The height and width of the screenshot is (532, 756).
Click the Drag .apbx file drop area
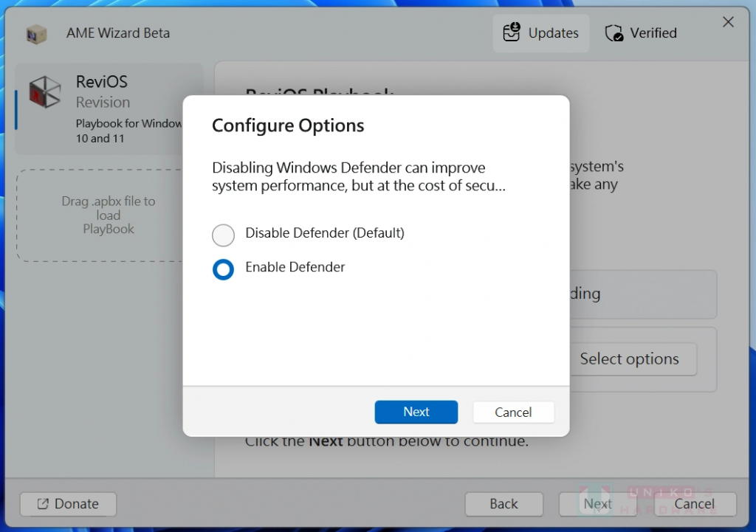tap(100, 215)
